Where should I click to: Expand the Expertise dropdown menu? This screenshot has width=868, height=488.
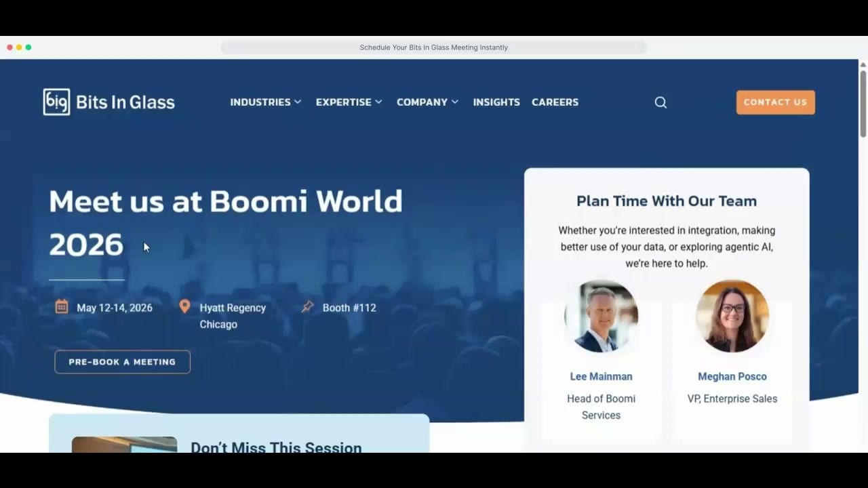349,102
